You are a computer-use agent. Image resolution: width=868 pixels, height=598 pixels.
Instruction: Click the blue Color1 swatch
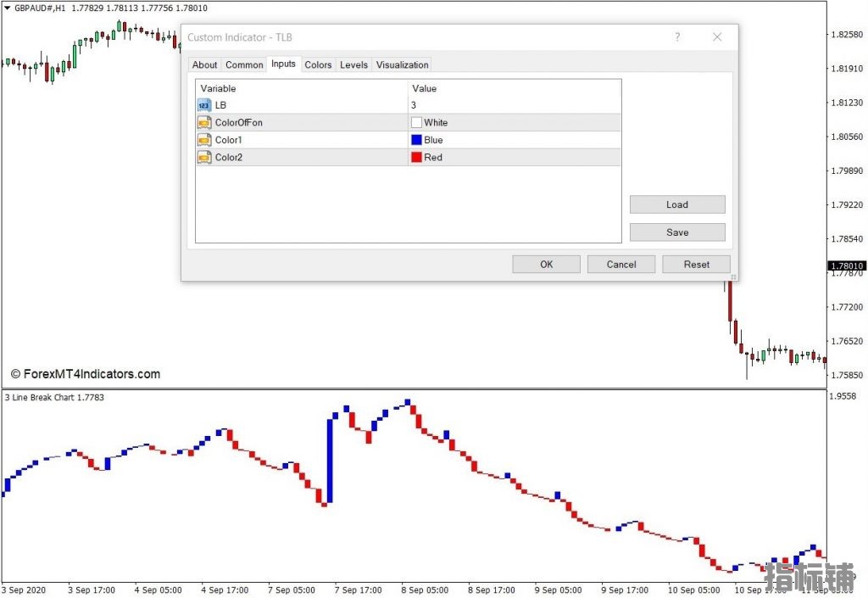416,140
